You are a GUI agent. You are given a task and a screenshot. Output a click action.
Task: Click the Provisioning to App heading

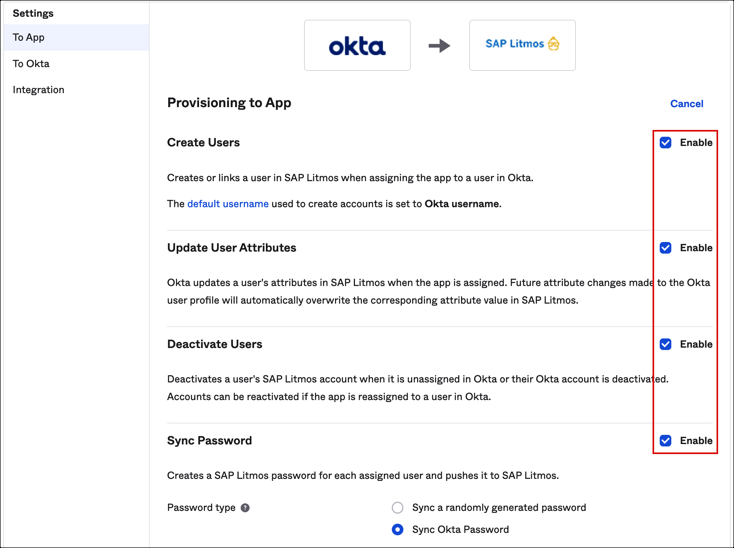click(x=229, y=103)
